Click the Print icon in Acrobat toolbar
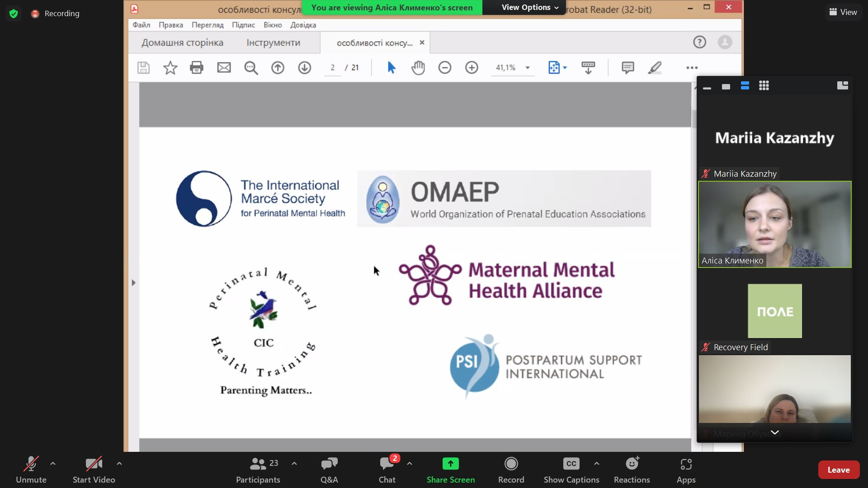868x488 pixels. 197,68
